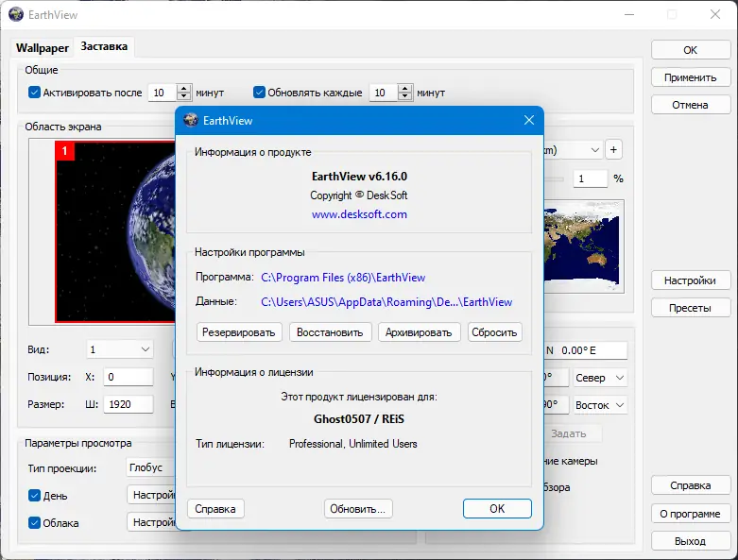Increase the update-every minutes spinner

coord(404,88)
